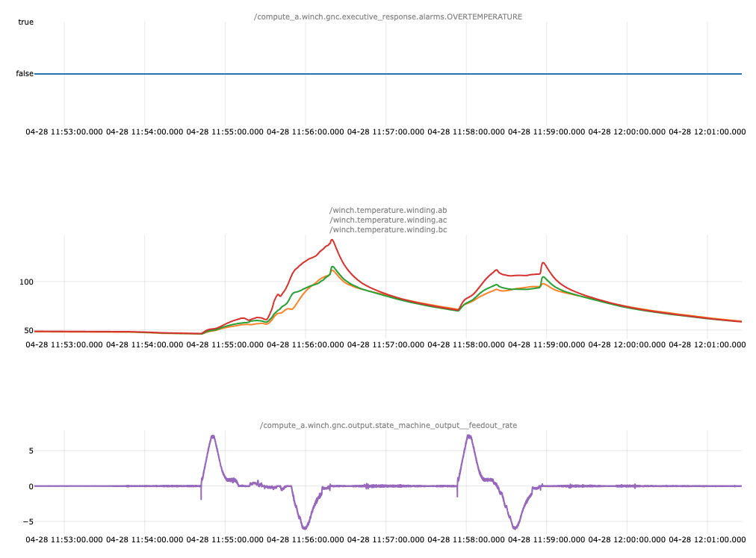The image size is (756, 558).
Task: Click the '50' tick on the temperature axis
Action: tap(28, 330)
